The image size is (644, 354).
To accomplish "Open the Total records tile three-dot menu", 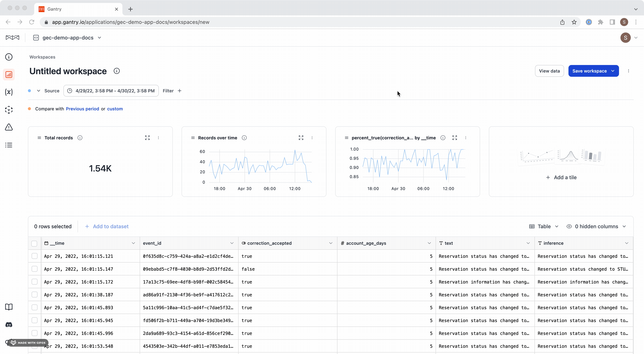I will tap(158, 138).
